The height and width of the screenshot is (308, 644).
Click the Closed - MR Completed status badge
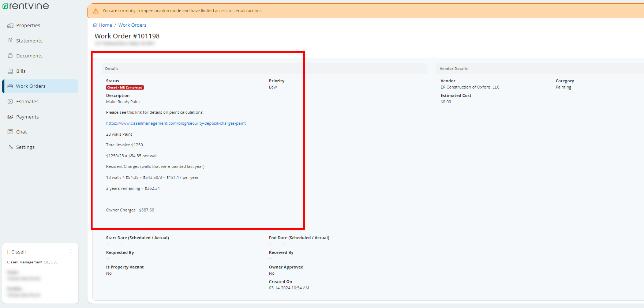[x=125, y=88]
